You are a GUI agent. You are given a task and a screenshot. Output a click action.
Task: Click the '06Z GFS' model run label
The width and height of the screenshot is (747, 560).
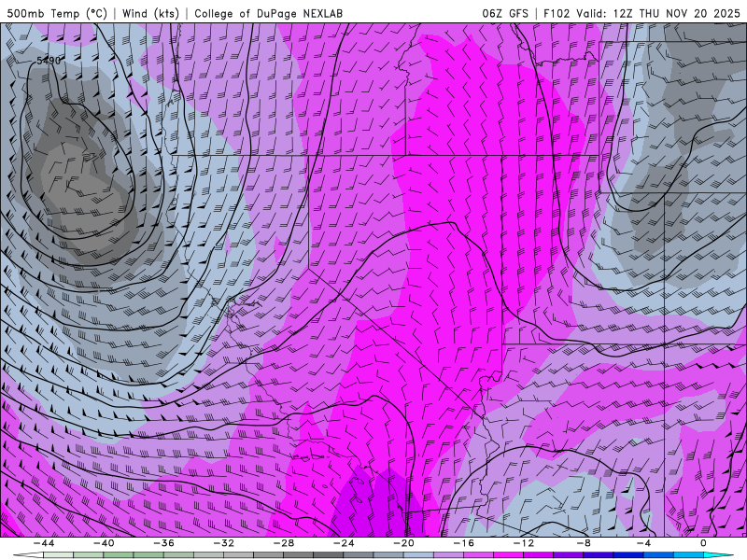(x=505, y=13)
